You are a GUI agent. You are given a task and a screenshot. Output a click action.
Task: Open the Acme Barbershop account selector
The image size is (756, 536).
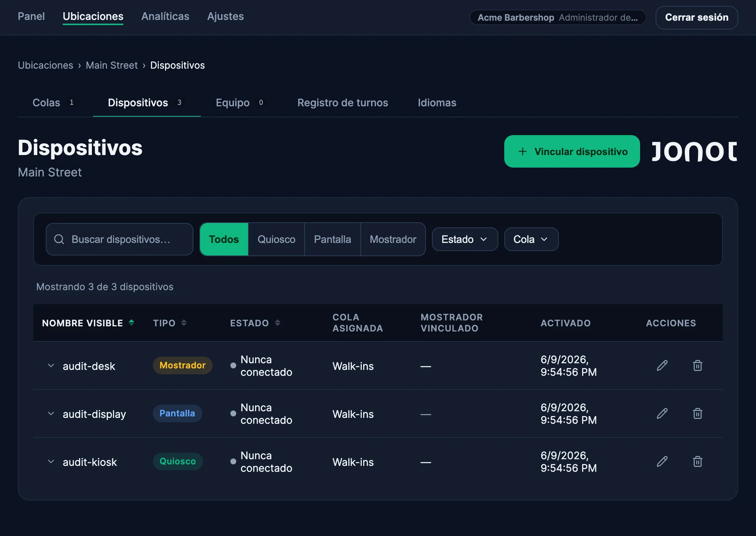pyautogui.click(x=558, y=17)
